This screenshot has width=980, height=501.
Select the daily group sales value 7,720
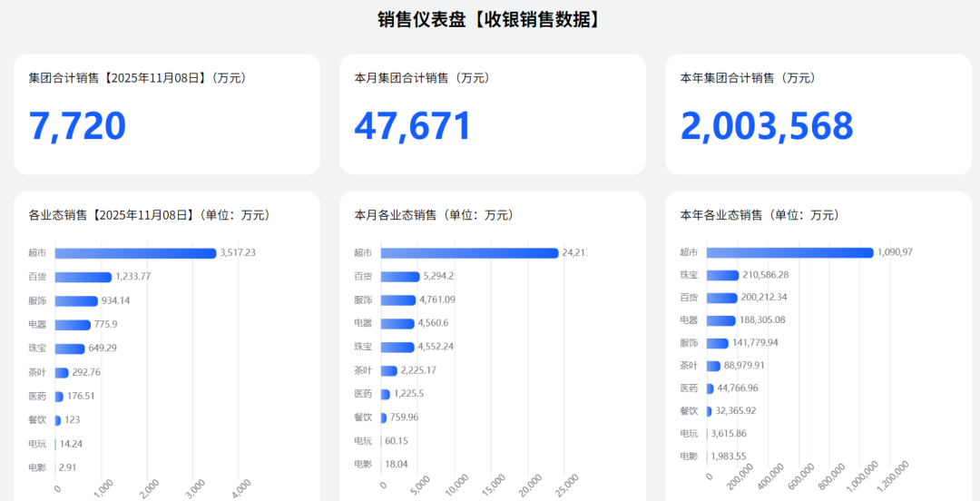click(x=77, y=126)
